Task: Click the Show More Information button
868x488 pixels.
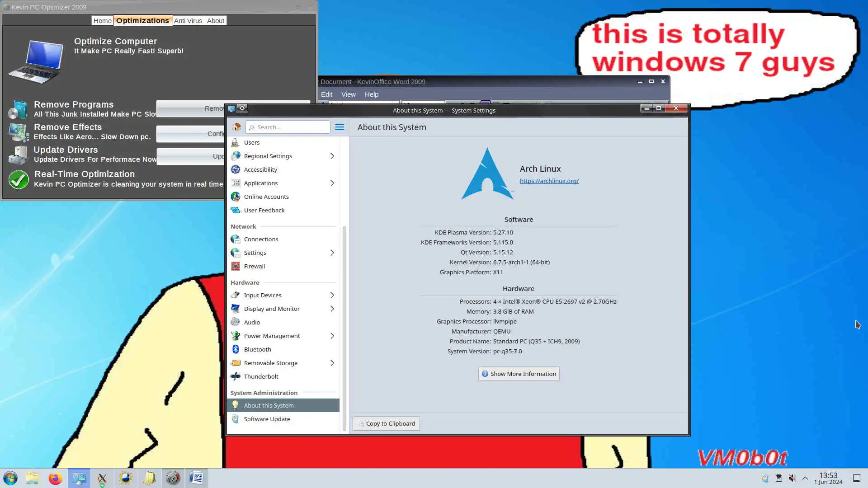Action: 519,374
